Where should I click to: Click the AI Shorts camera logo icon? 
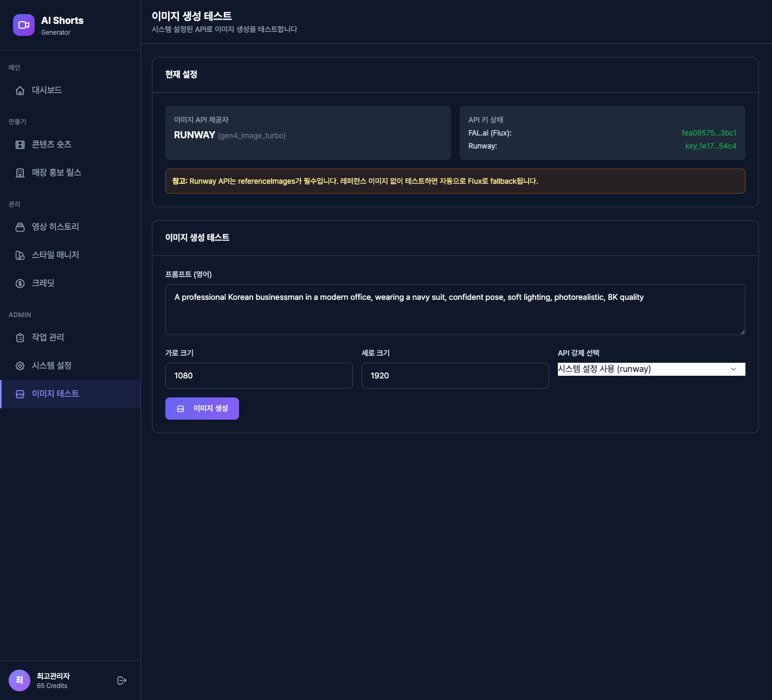pyautogui.click(x=24, y=25)
